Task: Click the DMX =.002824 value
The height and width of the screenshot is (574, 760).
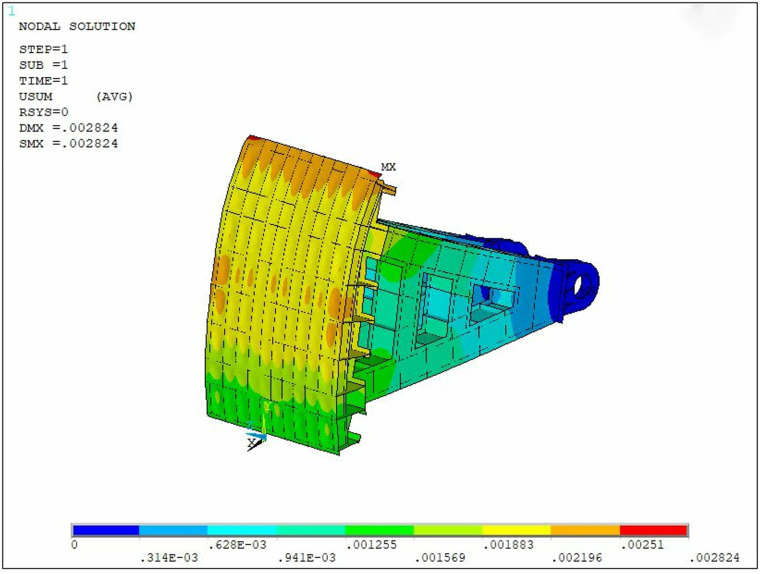Action: coord(68,128)
